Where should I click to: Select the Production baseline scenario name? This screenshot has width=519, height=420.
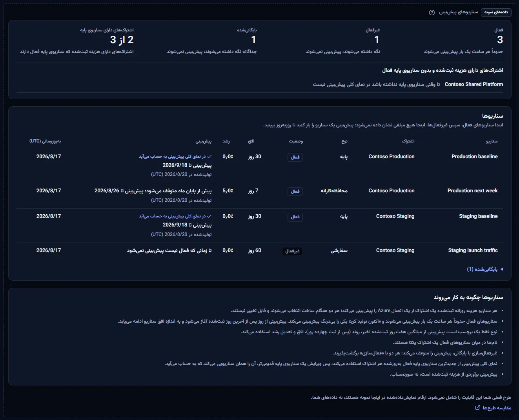tap(474, 157)
